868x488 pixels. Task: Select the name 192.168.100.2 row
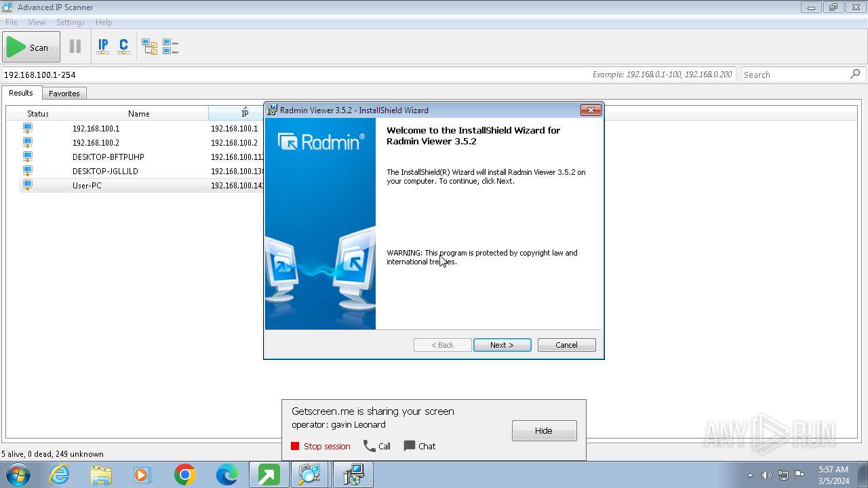coord(96,142)
